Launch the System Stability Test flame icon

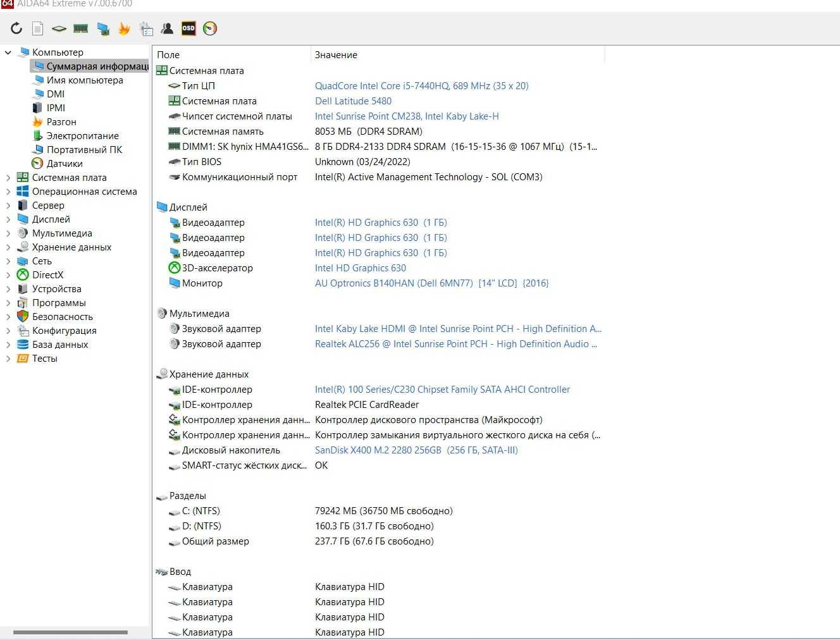coord(124,28)
